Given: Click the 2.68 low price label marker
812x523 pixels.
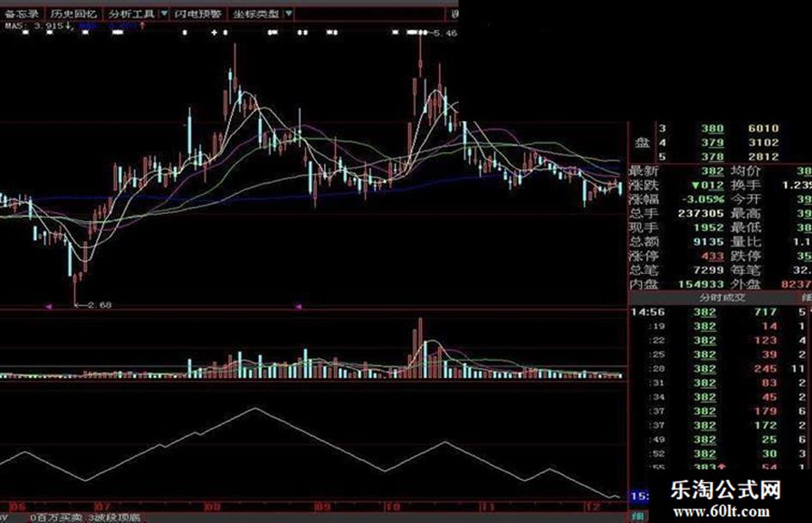Looking at the screenshot, I should click(100, 305).
